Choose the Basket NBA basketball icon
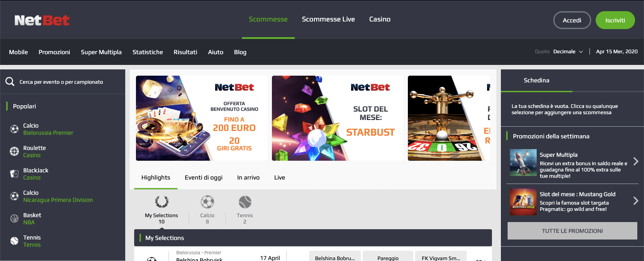The width and height of the screenshot is (644, 261). 14,219
